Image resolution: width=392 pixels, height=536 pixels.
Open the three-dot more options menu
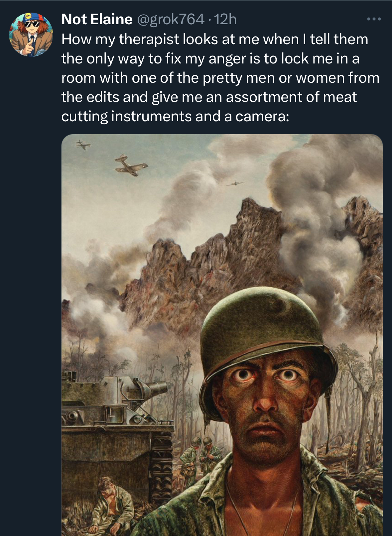tap(374, 20)
